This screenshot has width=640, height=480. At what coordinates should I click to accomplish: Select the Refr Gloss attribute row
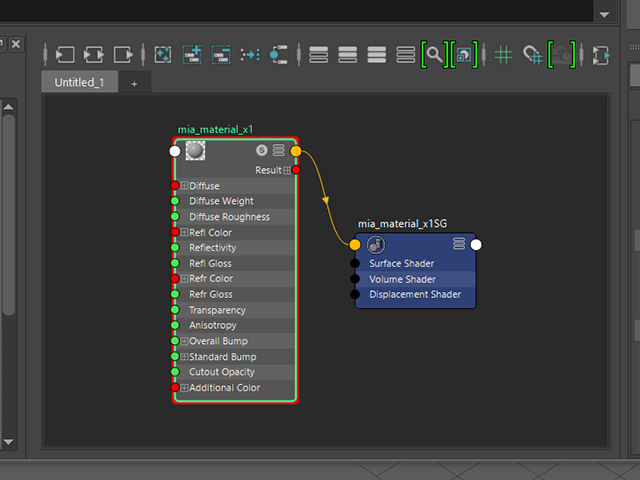pyautogui.click(x=235, y=294)
